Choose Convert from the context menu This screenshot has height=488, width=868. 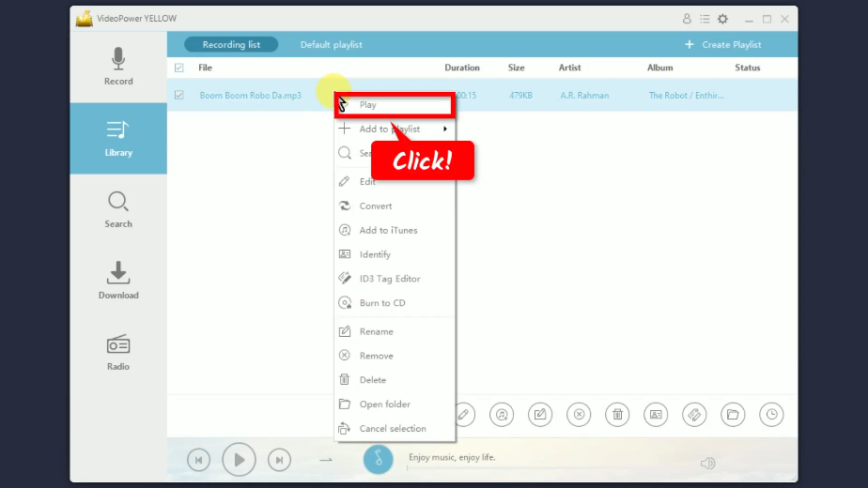click(395, 206)
